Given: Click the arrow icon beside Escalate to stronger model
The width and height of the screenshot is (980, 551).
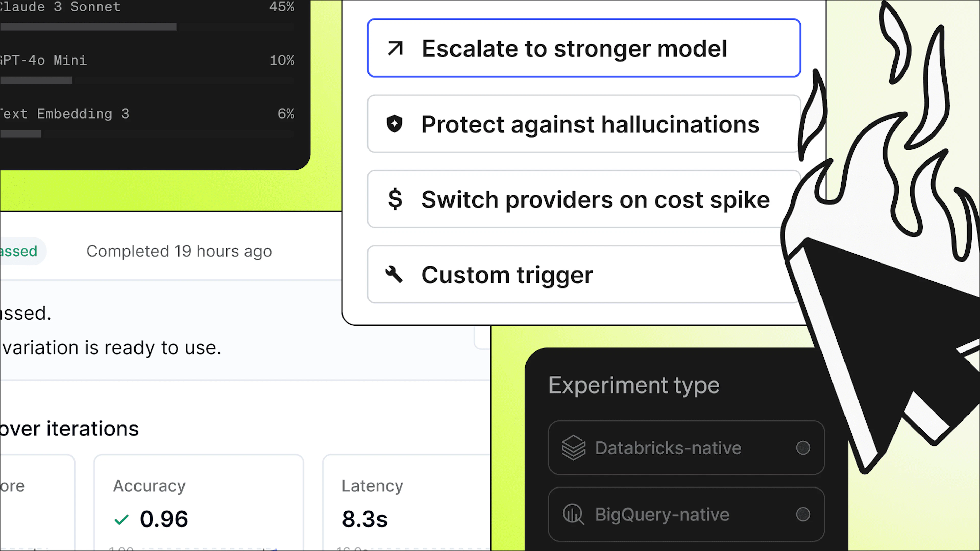Looking at the screenshot, I should [395, 48].
